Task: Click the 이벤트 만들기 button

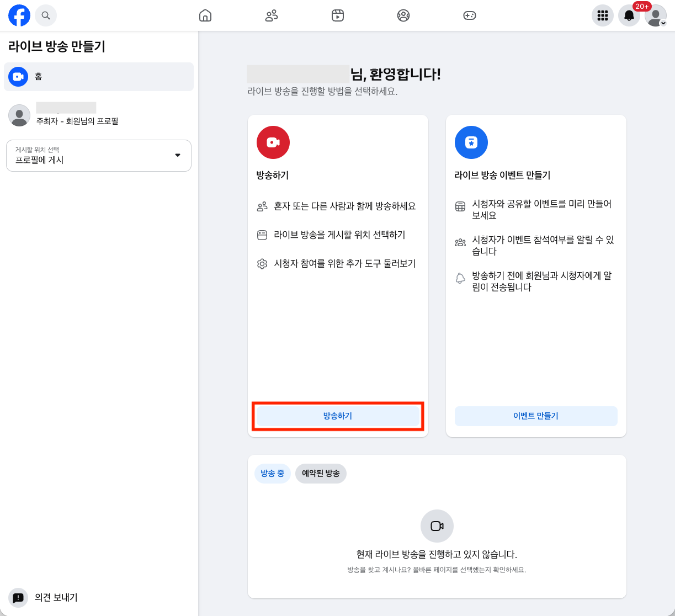Action: [535, 416]
